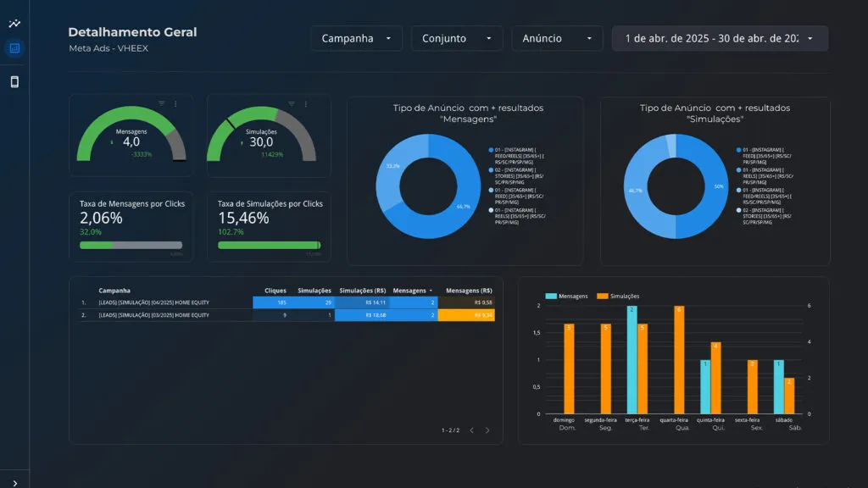The width and height of the screenshot is (868, 488).
Task: Go to next table page arrow
Action: 487,430
